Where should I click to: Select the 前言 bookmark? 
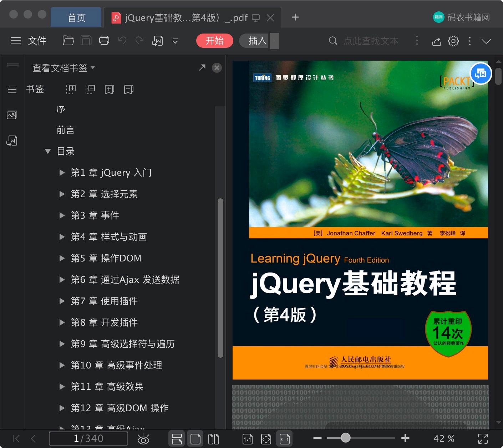click(x=66, y=130)
